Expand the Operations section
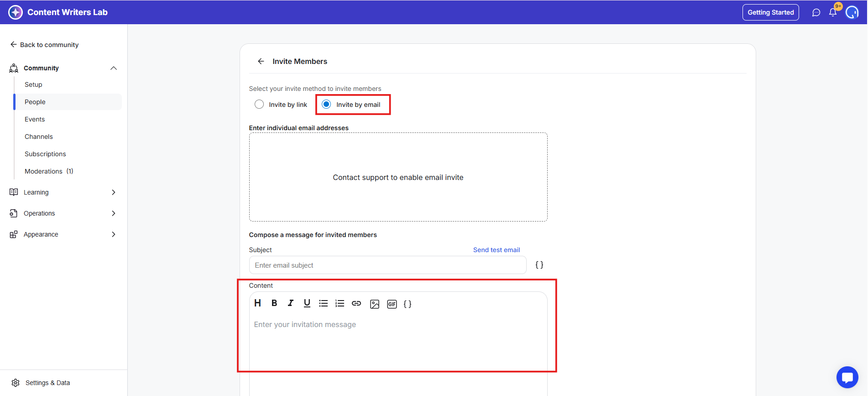 (x=114, y=213)
